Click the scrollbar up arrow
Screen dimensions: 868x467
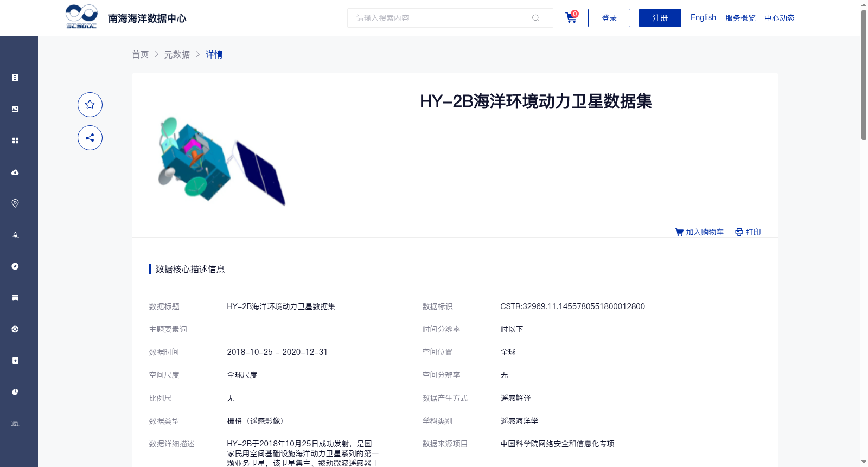(864, 4)
